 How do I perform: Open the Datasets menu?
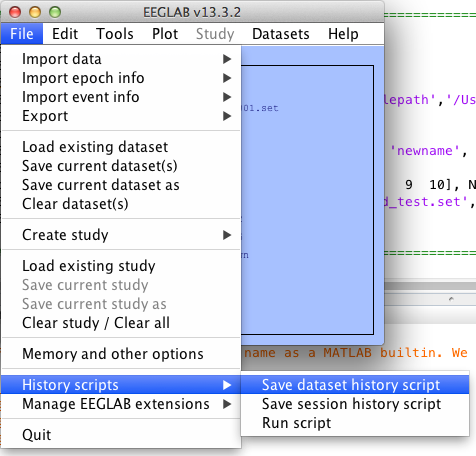point(281,34)
